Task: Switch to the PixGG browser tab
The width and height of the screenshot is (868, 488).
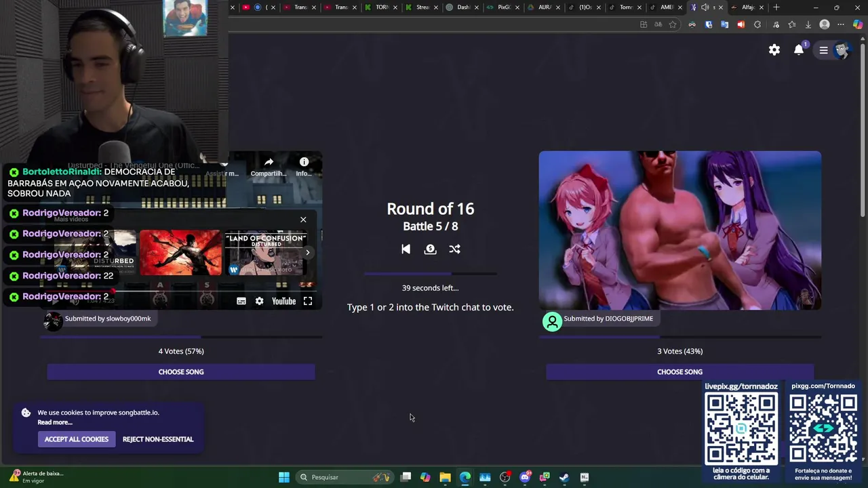Action: click(x=504, y=7)
